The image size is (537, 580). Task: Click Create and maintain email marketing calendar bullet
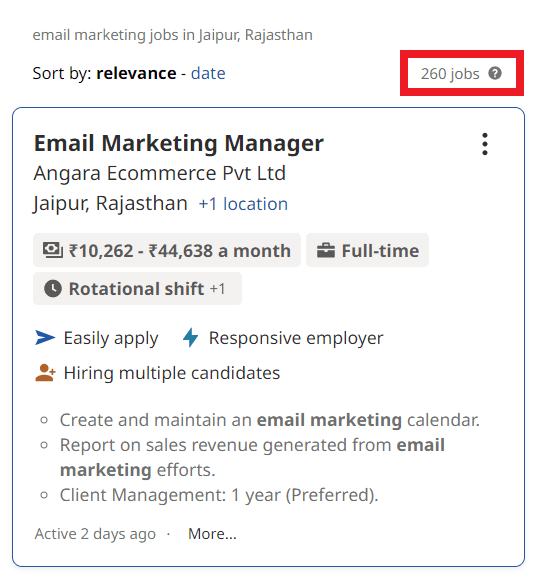[x=270, y=420]
